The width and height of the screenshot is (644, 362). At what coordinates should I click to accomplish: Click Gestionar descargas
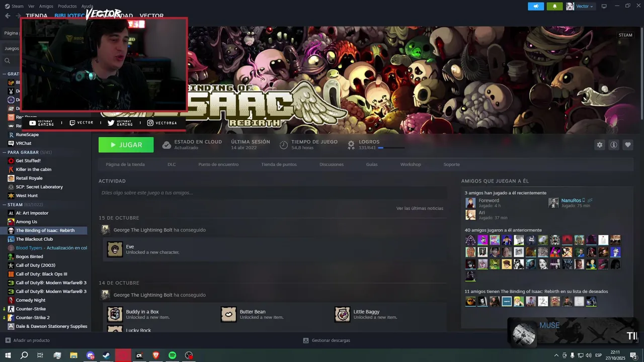point(331,340)
